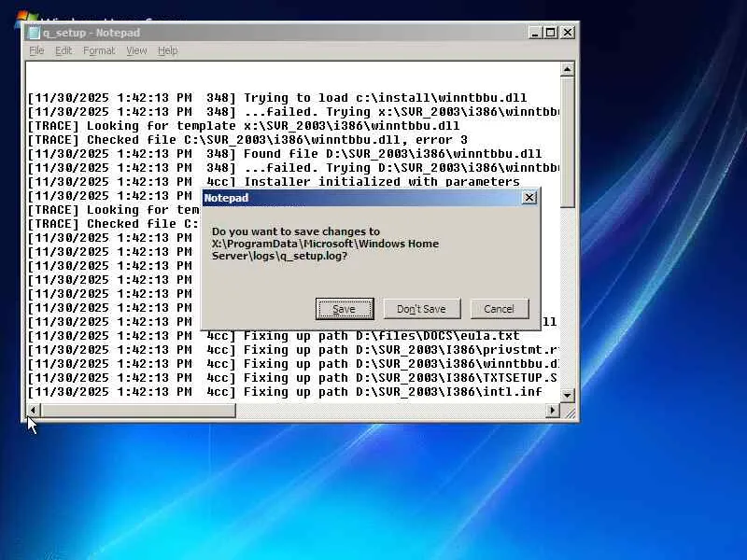Click the Notepad icon in q_setup title bar
Image resolution: width=747 pixels, height=560 pixels.
[x=34, y=33]
